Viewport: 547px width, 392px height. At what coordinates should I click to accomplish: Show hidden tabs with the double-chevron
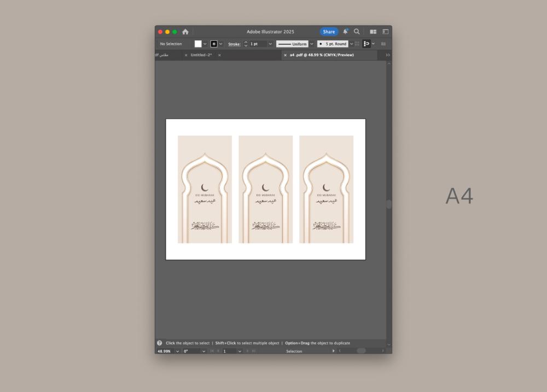tap(388, 55)
